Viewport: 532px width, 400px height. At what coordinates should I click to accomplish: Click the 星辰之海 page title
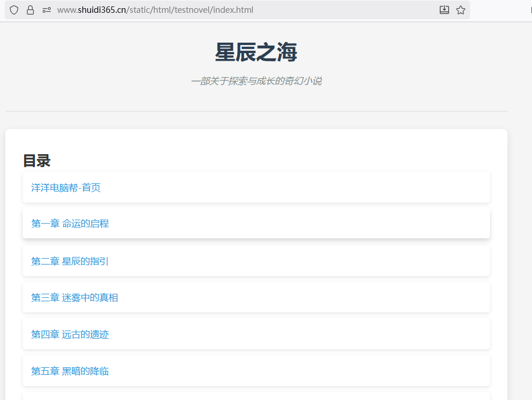[x=256, y=53]
